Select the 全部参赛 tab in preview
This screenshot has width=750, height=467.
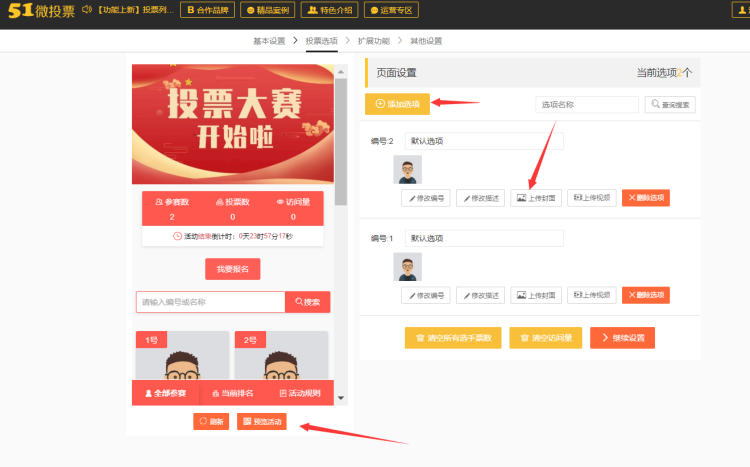click(165, 393)
